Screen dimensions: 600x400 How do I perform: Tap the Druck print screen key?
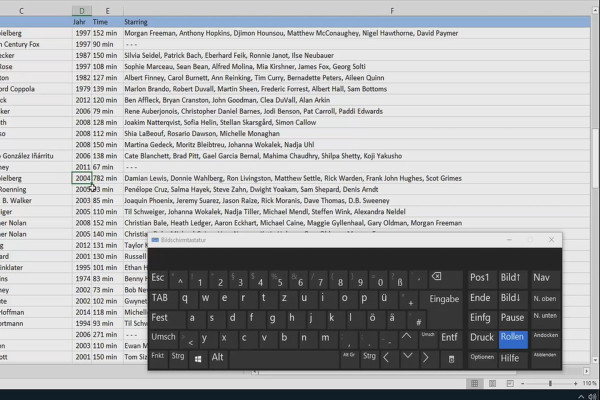tap(482, 339)
